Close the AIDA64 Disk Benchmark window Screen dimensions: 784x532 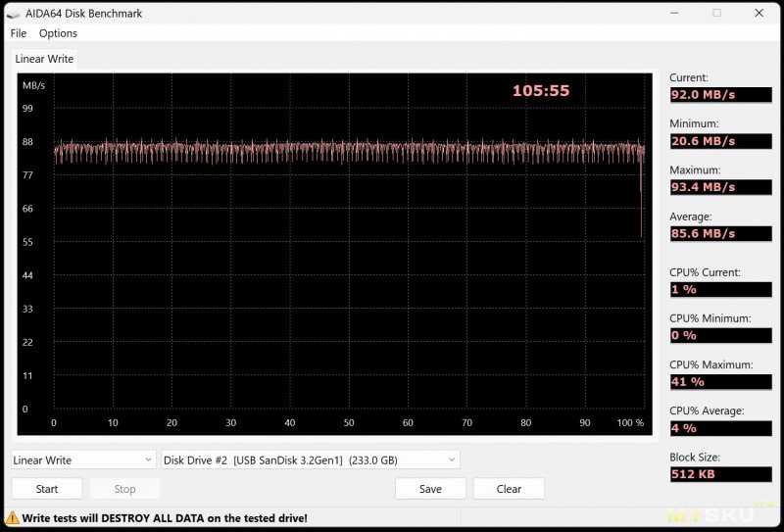759,13
